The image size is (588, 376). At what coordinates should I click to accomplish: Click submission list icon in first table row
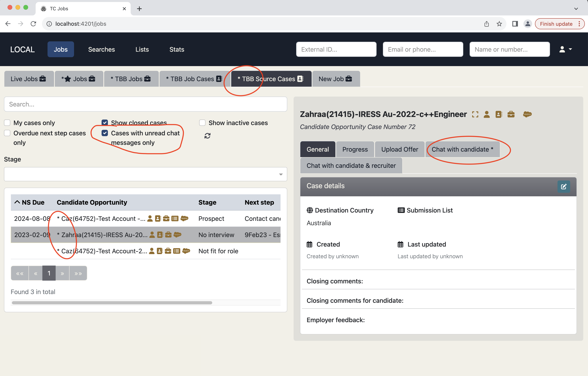click(175, 218)
